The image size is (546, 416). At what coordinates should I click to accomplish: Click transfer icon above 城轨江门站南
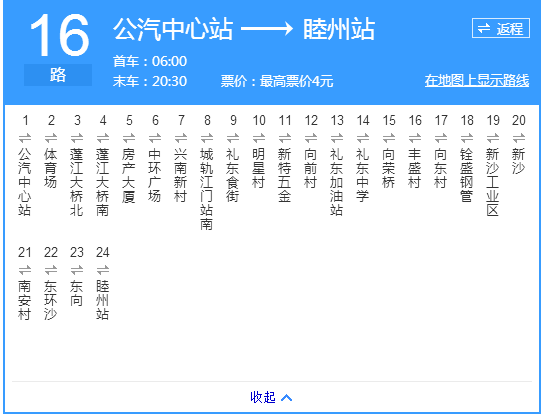point(207,138)
